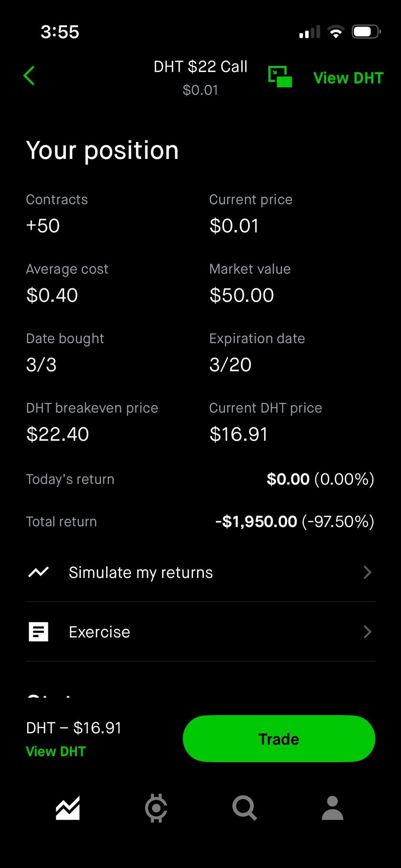
Task: Tap Today's return amount
Action: [320, 479]
